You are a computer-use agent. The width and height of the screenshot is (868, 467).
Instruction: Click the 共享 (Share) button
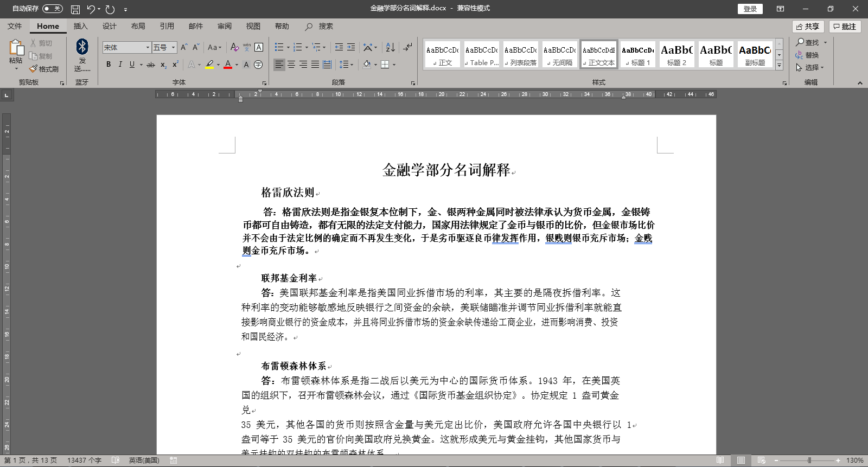808,27
